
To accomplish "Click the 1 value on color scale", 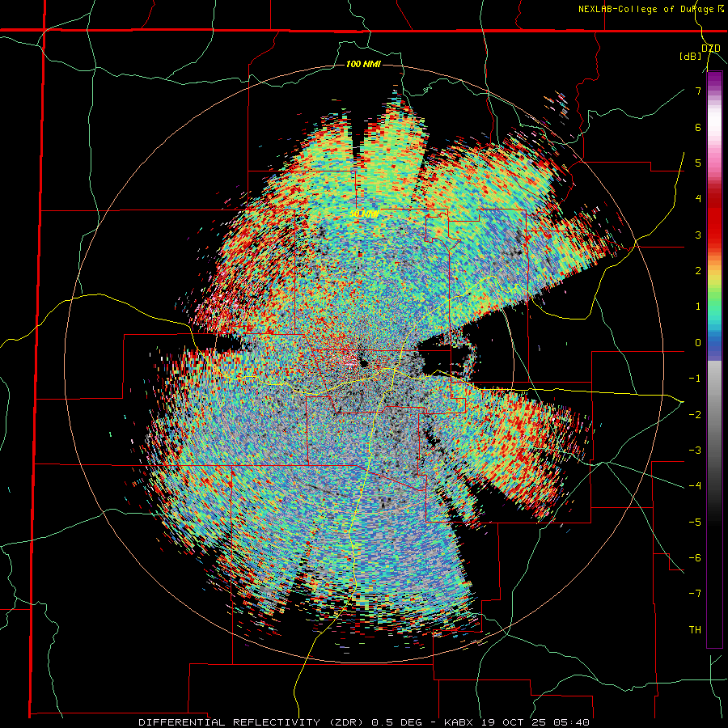I will [698, 306].
